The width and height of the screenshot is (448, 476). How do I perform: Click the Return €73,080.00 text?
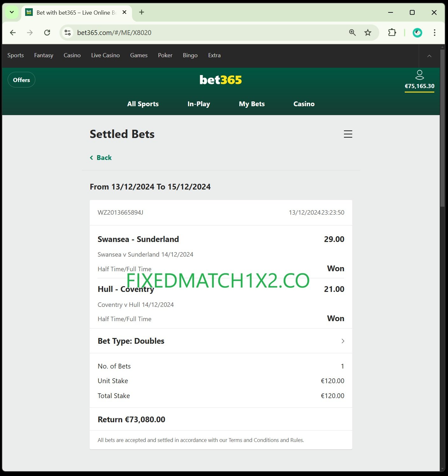131,419
